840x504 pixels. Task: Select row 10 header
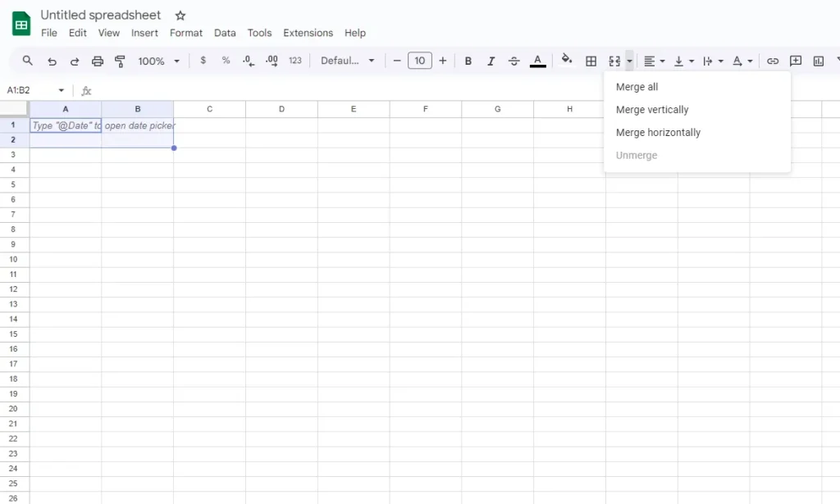coord(13,259)
